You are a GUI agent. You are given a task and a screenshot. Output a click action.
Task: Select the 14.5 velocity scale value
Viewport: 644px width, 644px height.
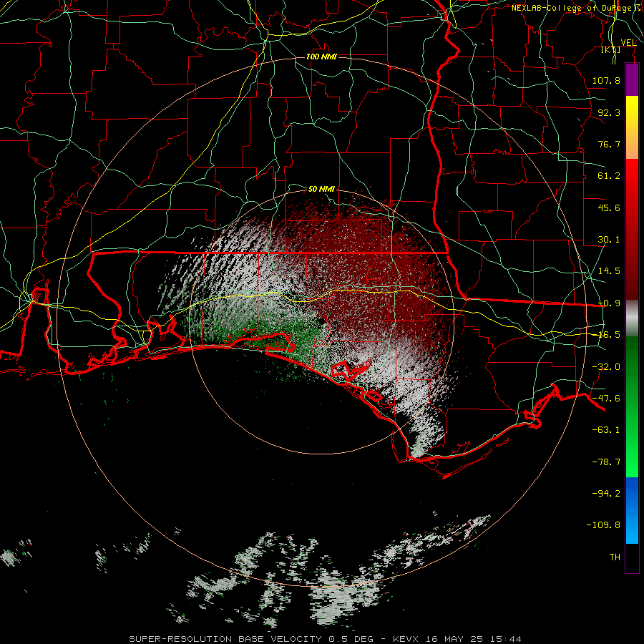click(609, 271)
